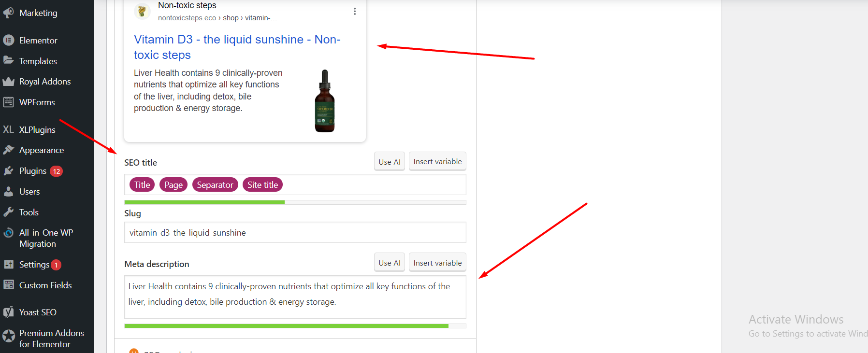The height and width of the screenshot is (353, 868).
Task: Click the Plugins plug icon
Action: coord(9,171)
